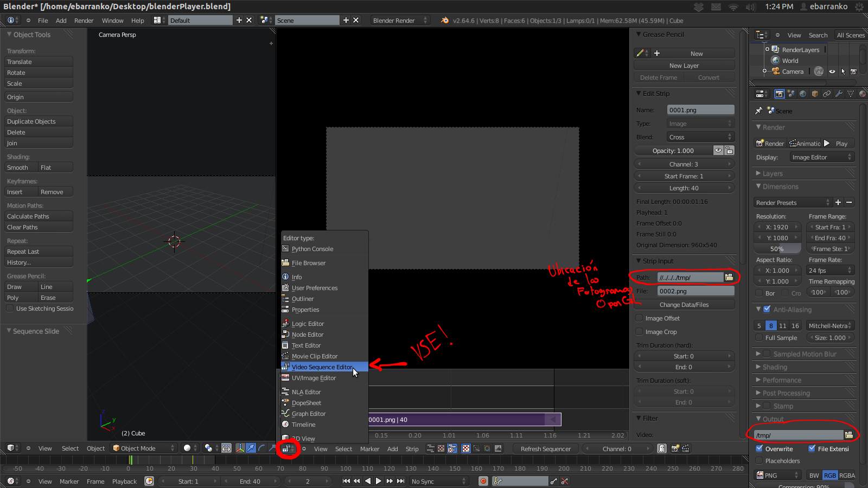Click the folder icon beside strip Path
This screenshot has height=488, width=868.
tap(729, 277)
